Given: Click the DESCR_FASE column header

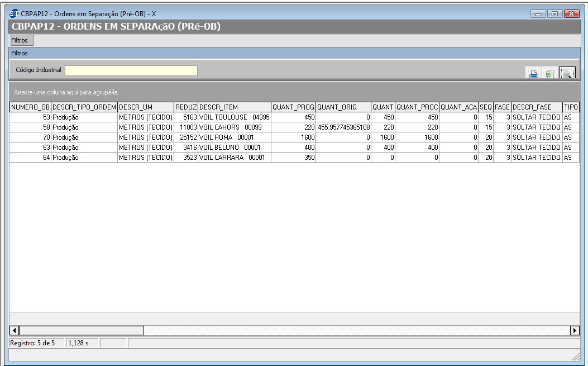Looking at the screenshot, I should [x=537, y=107].
